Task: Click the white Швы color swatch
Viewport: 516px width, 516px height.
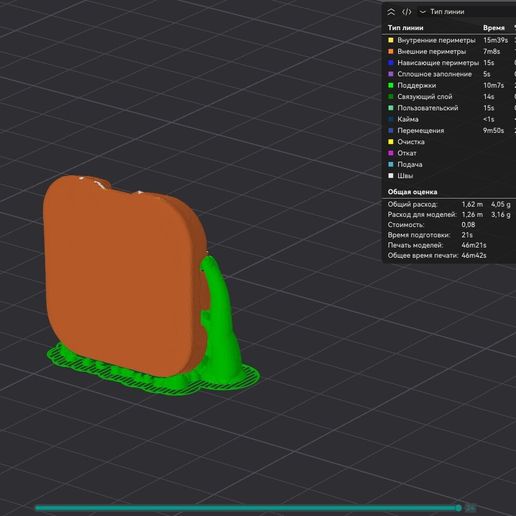Action: click(x=391, y=176)
